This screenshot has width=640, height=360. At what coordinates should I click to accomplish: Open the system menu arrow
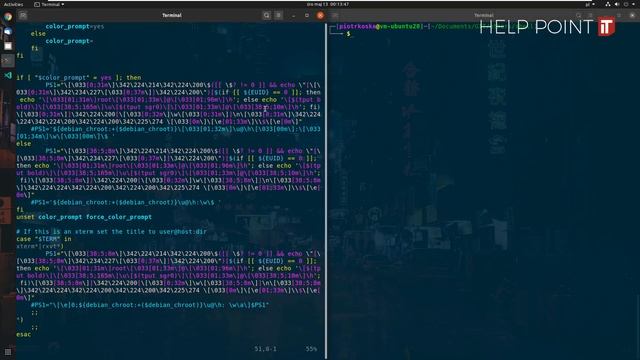pos(633,4)
